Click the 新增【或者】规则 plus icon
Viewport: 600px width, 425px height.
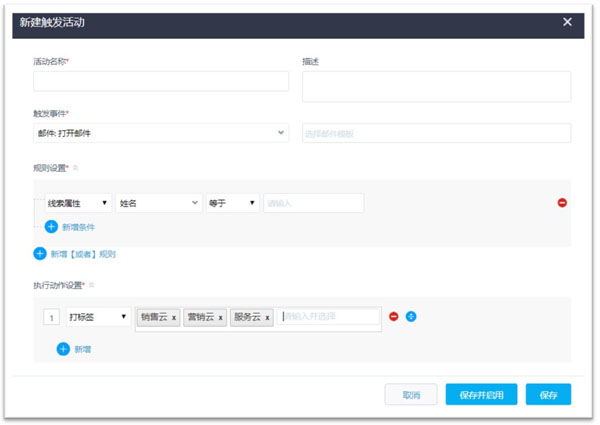[x=40, y=254]
